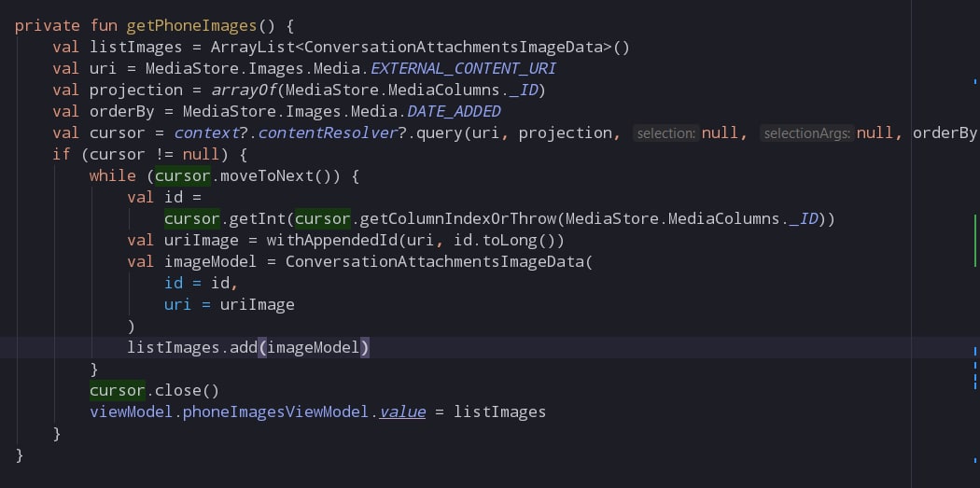Viewport: 980px width, 488px height.
Task: Click 'val imageModel' declaration
Action: 192,261
